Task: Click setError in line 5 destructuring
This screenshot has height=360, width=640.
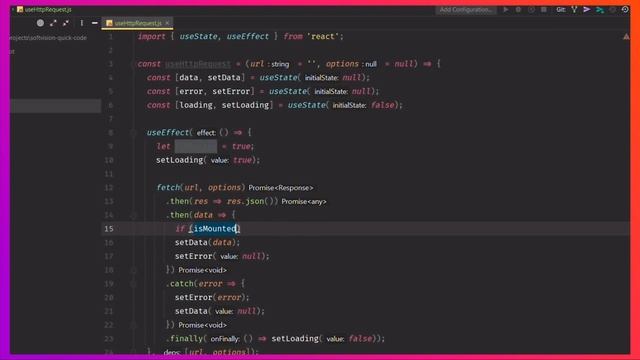Action: (x=231, y=91)
